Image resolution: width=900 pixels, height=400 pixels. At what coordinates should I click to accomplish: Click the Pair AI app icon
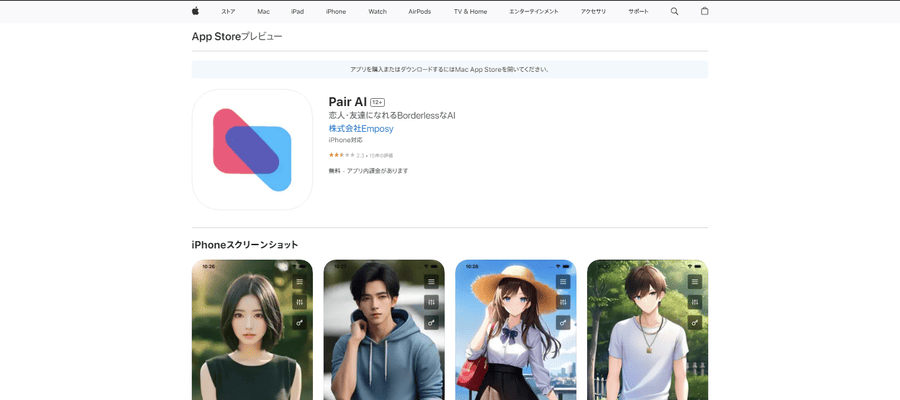(x=252, y=150)
